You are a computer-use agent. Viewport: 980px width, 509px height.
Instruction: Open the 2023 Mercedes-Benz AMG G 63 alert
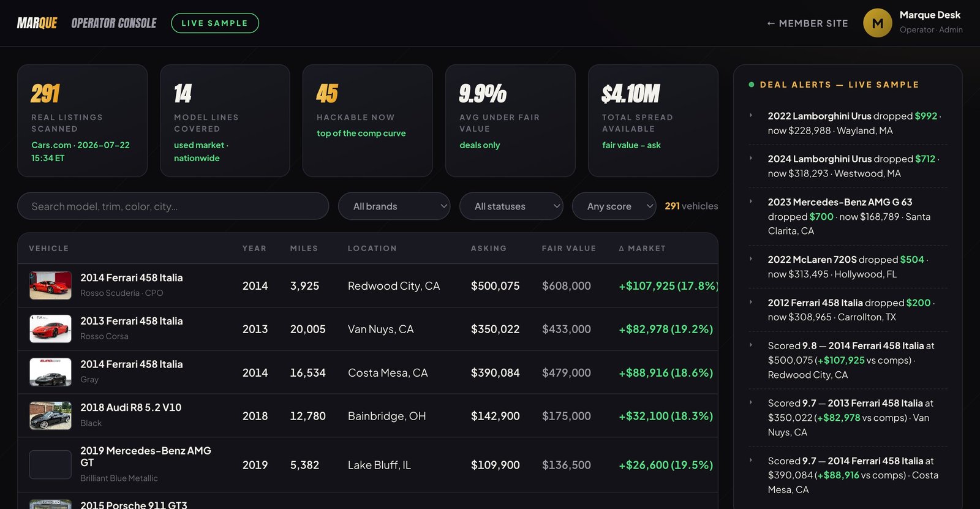pyautogui.click(x=848, y=216)
